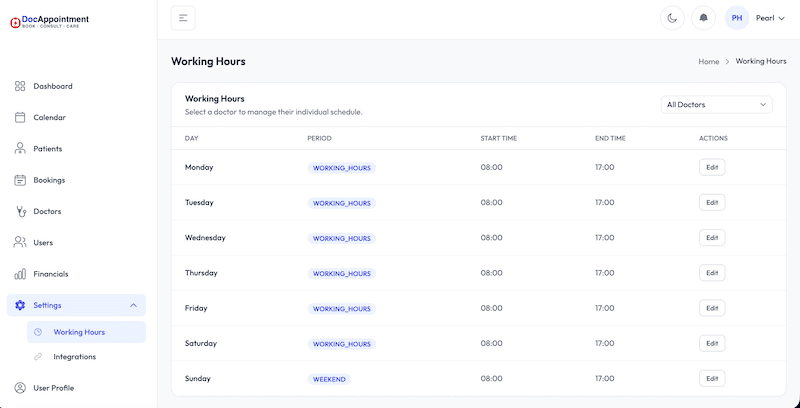Click the Sunday day cell
This screenshot has width=800, height=408.
(197, 378)
